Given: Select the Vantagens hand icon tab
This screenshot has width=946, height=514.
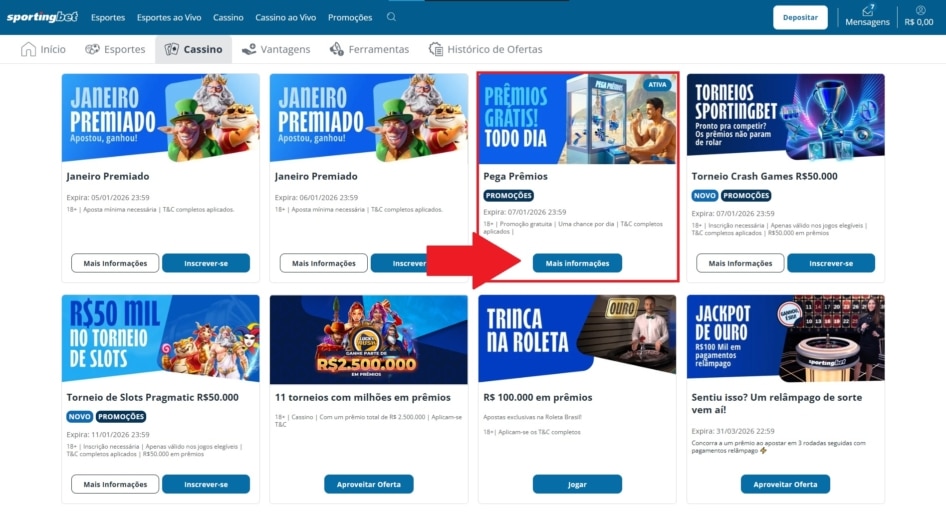Looking at the screenshot, I should click(276, 49).
